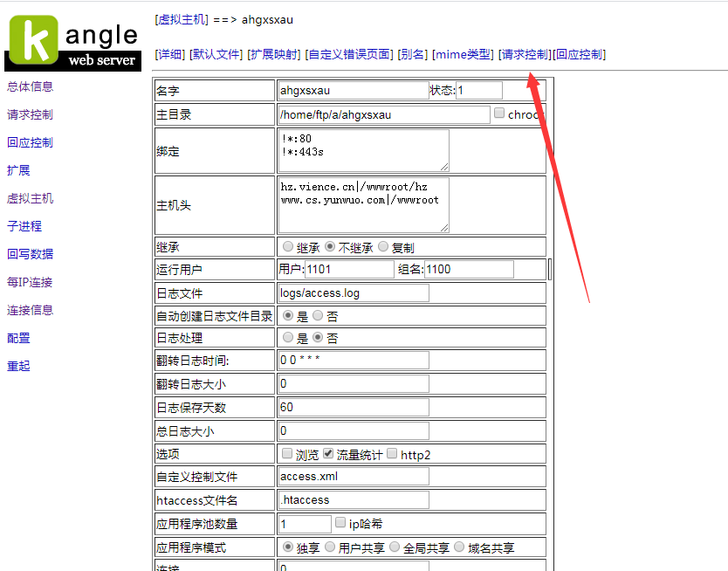Click the 主机头 text area
728x571 pixels.
coord(362,204)
